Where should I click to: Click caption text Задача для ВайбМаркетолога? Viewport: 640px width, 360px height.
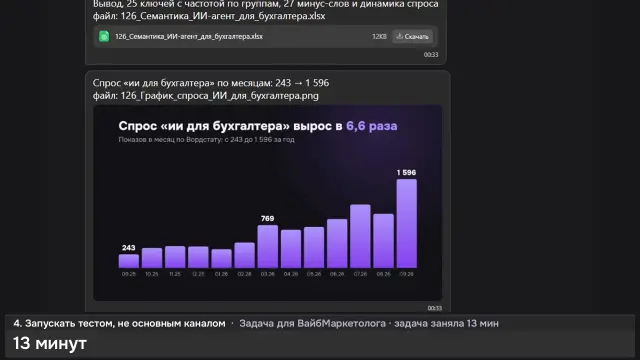tap(312, 323)
